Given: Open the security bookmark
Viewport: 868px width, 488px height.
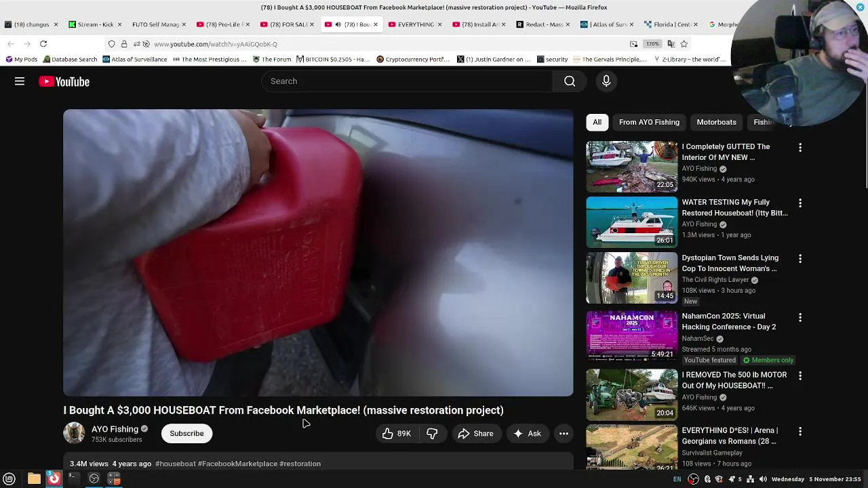Looking at the screenshot, I should 551,59.
